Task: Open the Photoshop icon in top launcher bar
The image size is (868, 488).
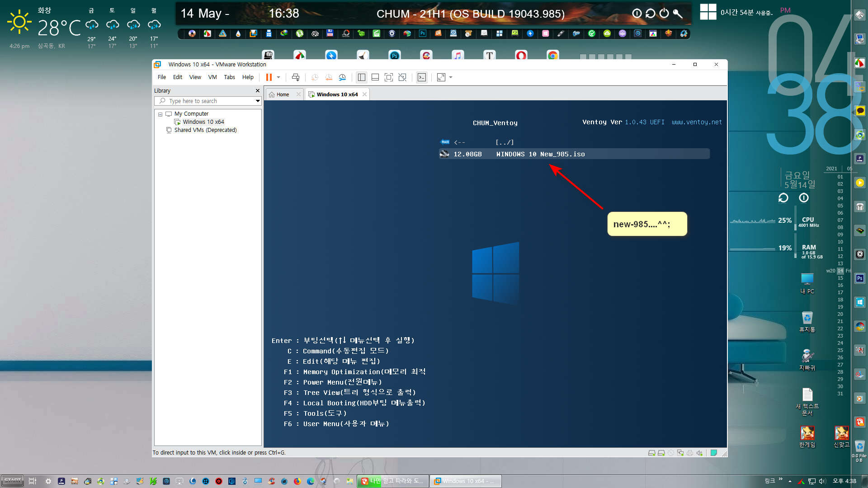Action: (422, 33)
